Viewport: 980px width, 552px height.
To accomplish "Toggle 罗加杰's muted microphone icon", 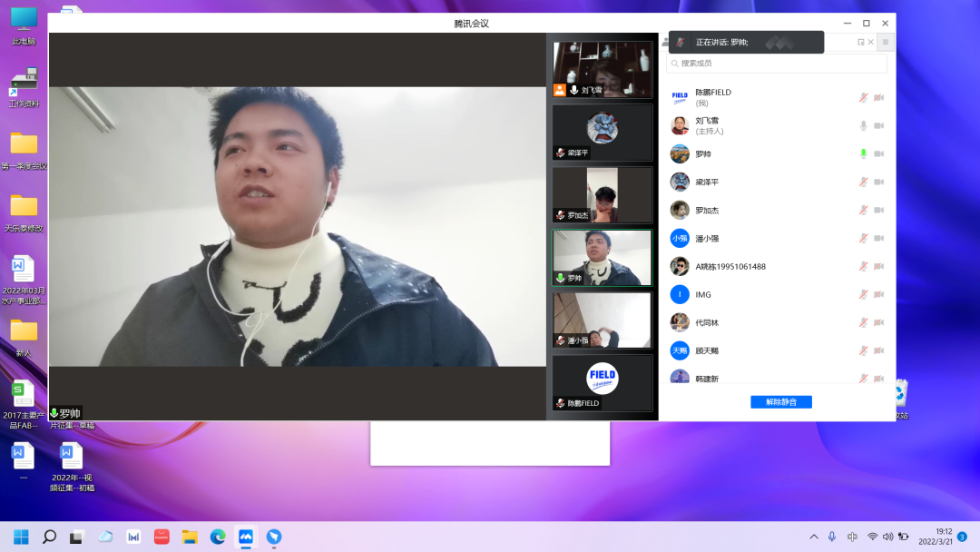I will 863,210.
